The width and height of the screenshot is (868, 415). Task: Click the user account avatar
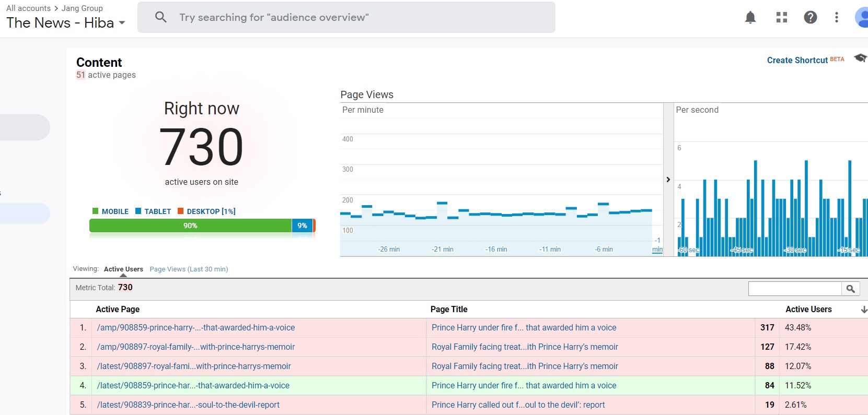[862, 18]
